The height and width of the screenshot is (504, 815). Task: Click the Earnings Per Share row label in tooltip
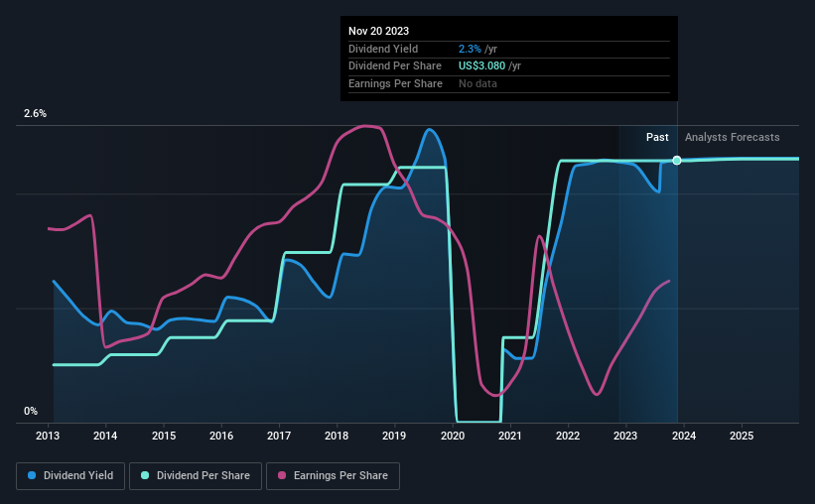pos(395,83)
